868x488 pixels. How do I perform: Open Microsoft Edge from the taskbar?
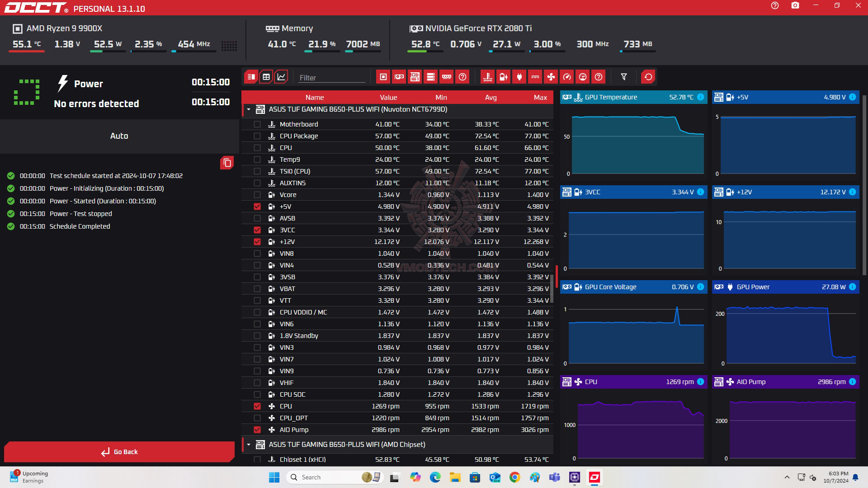(x=435, y=477)
